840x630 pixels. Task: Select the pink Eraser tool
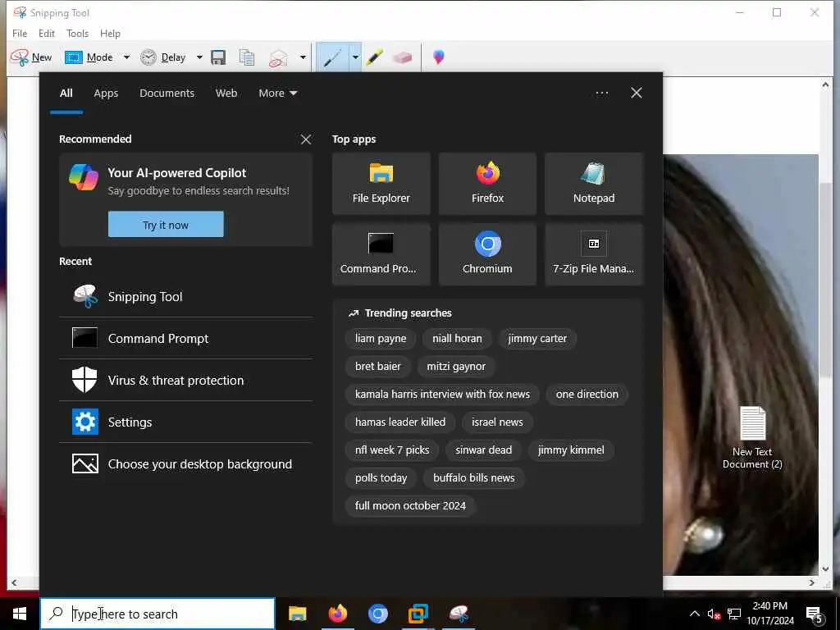(x=402, y=57)
